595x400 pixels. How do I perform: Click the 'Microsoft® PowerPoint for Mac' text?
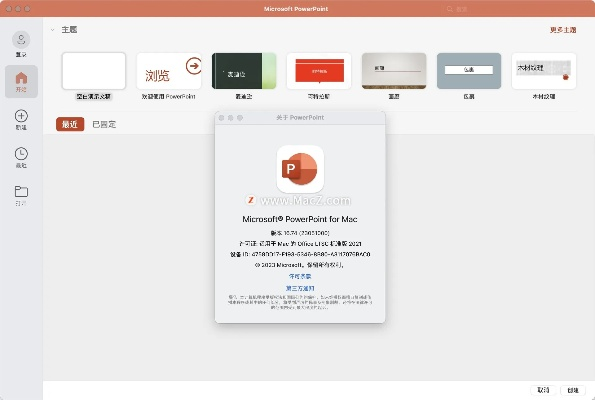click(300, 219)
